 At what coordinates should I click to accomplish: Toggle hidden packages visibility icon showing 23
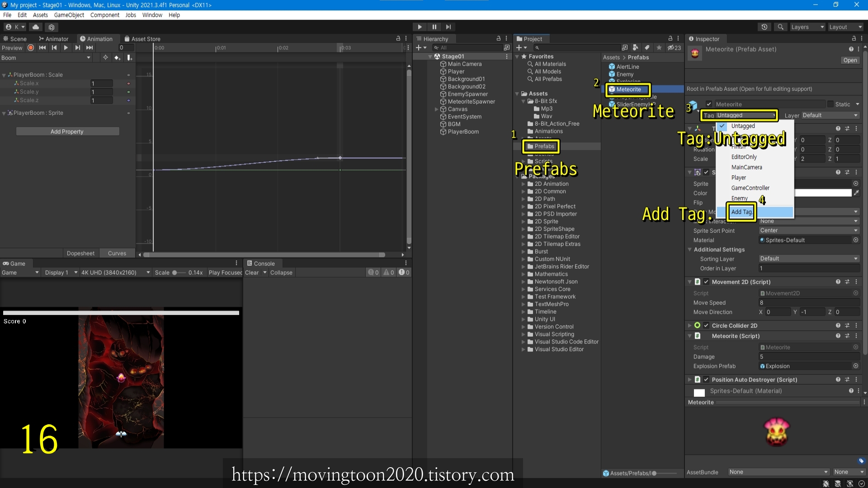tap(674, 47)
